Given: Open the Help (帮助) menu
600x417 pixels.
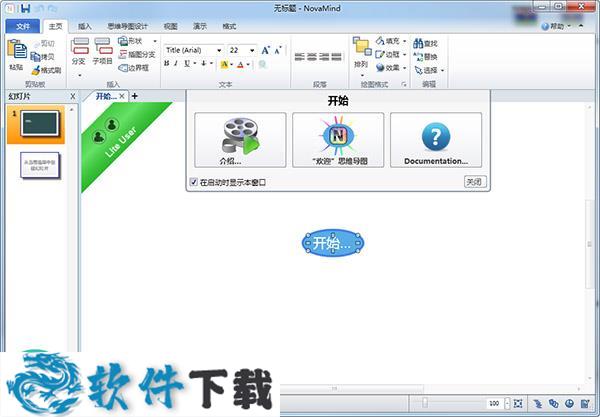Looking at the screenshot, I should 556,26.
